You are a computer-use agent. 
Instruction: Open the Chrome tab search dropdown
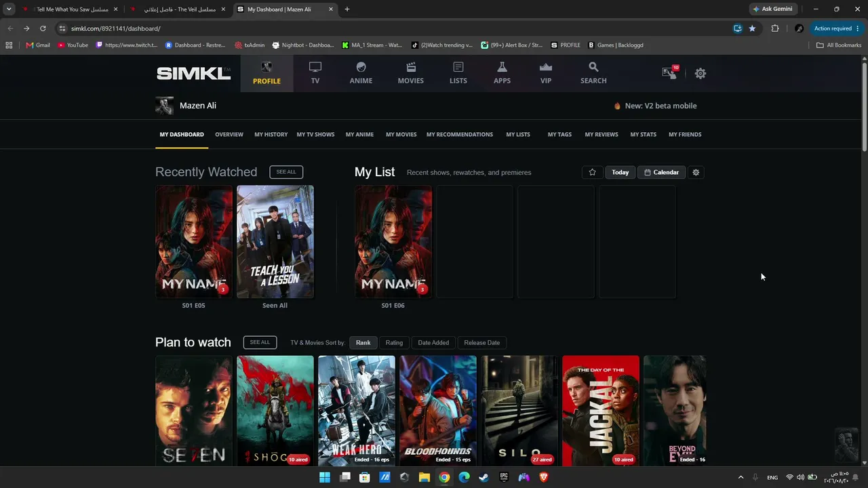(x=9, y=9)
